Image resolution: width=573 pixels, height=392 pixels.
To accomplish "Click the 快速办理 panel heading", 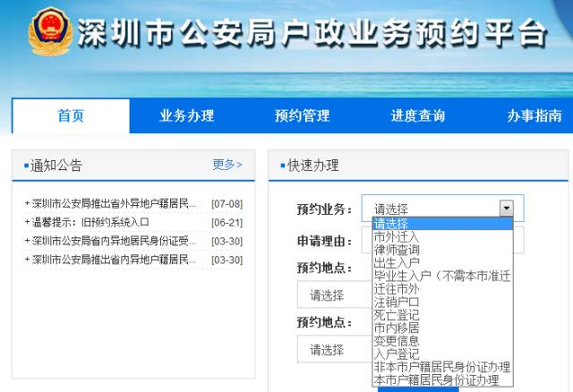I will [x=313, y=166].
